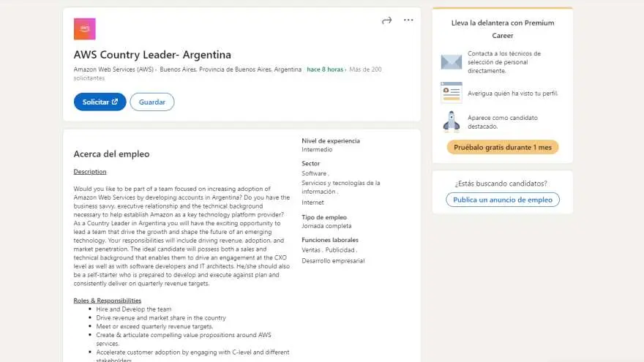Click the Desarrollo empresarial function link
644x362 pixels.
pyautogui.click(x=333, y=260)
